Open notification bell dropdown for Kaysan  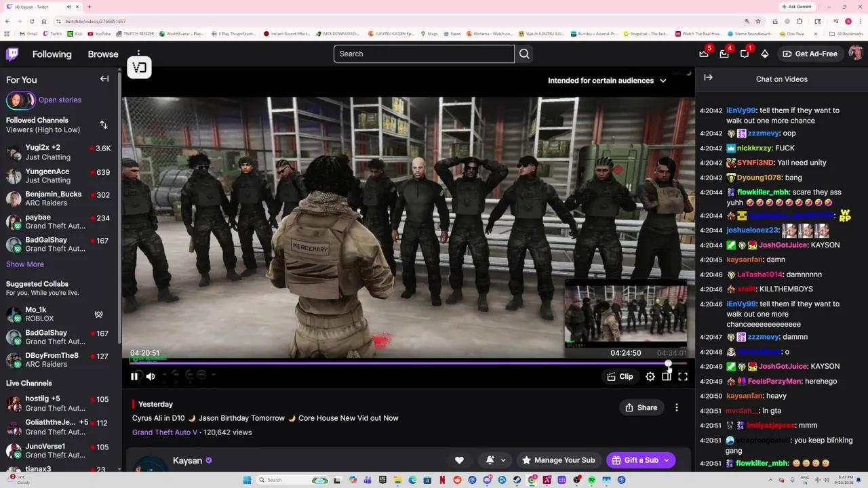click(x=496, y=460)
